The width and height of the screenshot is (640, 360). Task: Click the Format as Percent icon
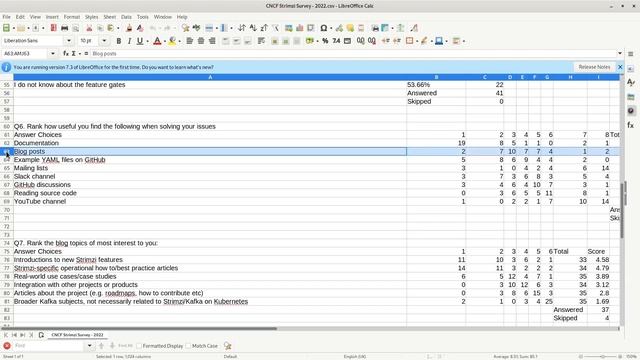click(x=325, y=41)
